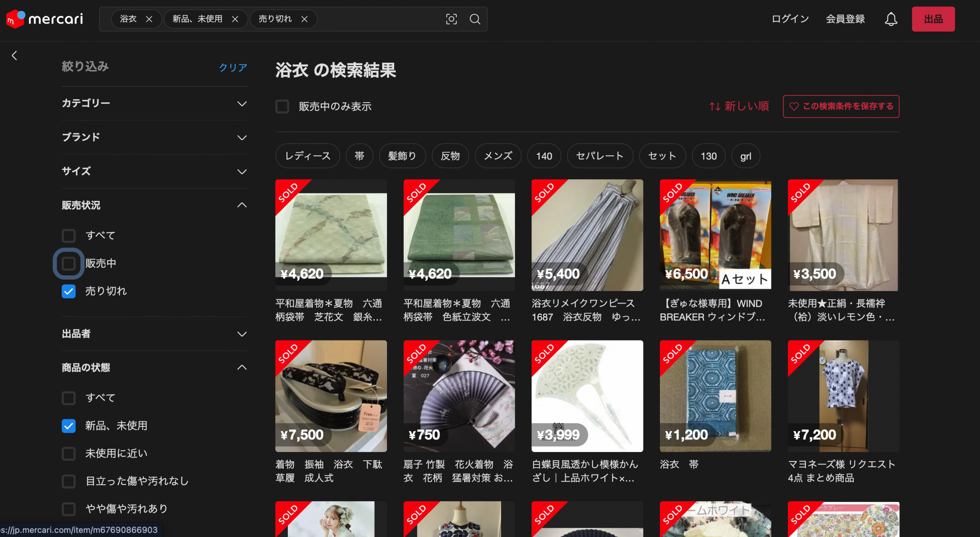This screenshot has width=980, height=537.
Task: Select the レディース keyword chip
Action: (x=307, y=156)
